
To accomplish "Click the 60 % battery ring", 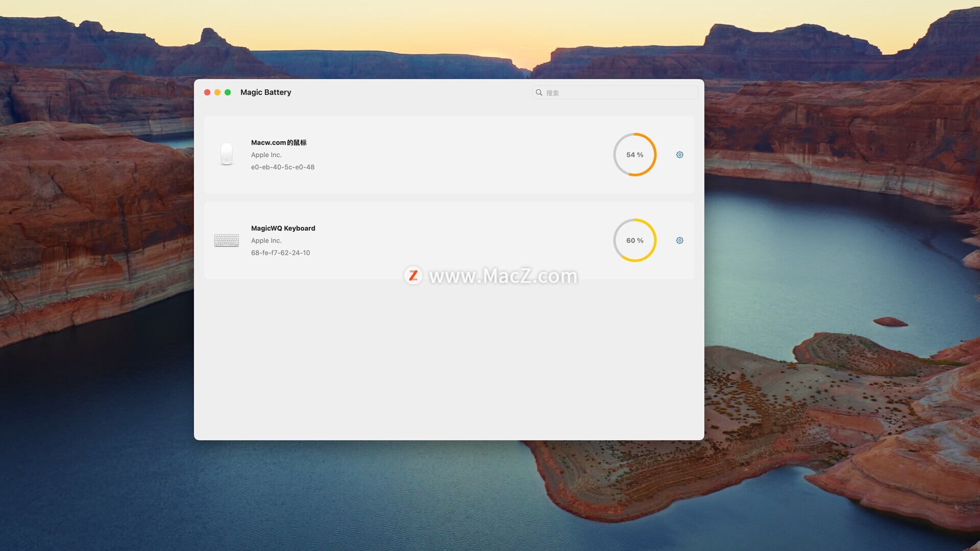I will [634, 240].
